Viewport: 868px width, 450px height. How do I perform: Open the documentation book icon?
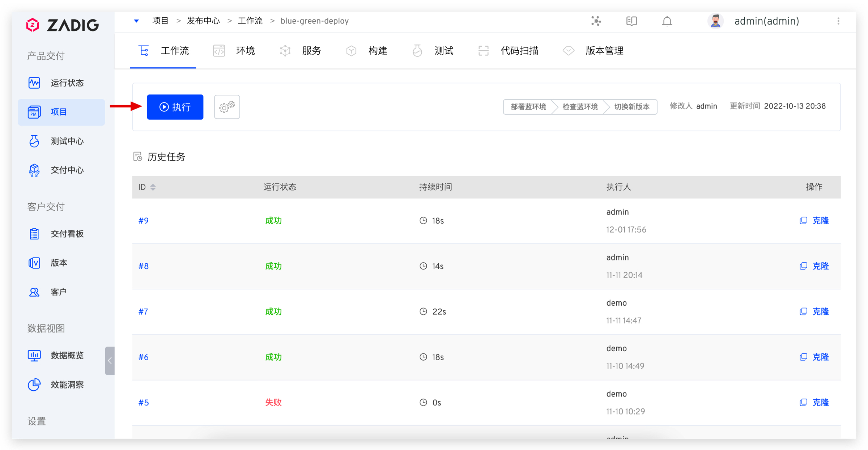(631, 21)
